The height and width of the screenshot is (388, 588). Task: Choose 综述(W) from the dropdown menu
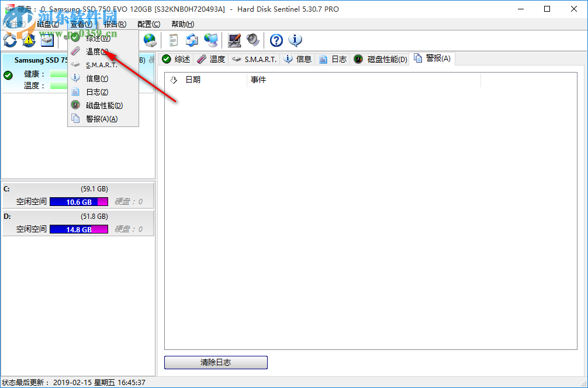point(103,38)
